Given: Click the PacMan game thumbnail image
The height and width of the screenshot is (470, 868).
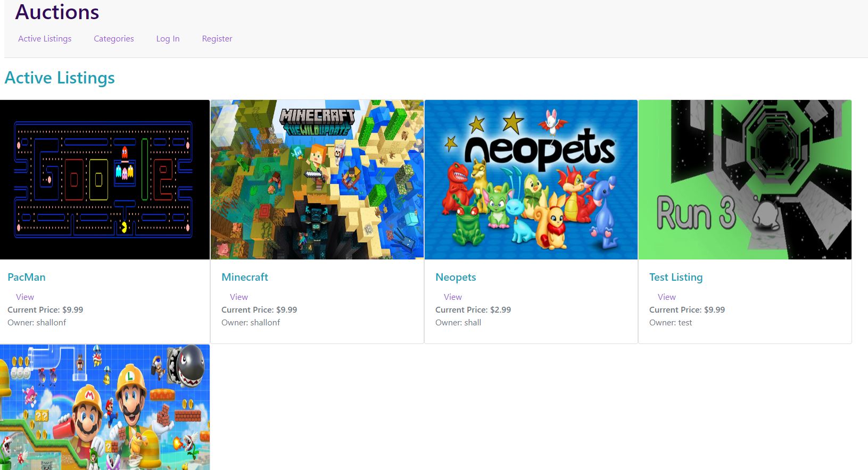Looking at the screenshot, I should (x=105, y=180).
